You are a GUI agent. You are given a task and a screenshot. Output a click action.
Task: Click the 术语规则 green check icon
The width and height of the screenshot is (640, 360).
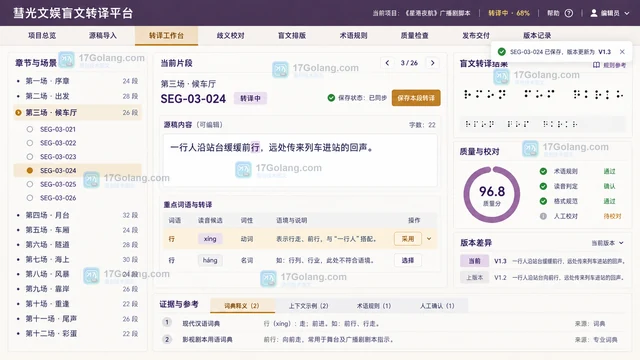click(543, 171)
